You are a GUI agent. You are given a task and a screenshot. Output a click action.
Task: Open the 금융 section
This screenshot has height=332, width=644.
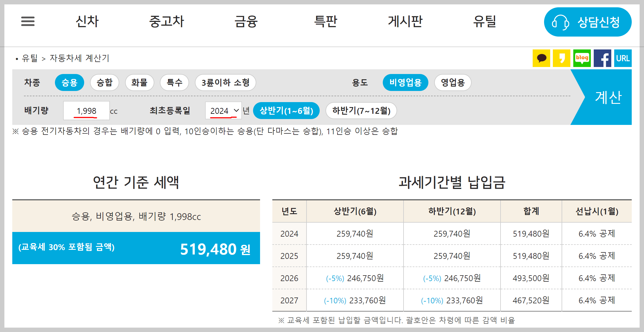pos(246,21)
